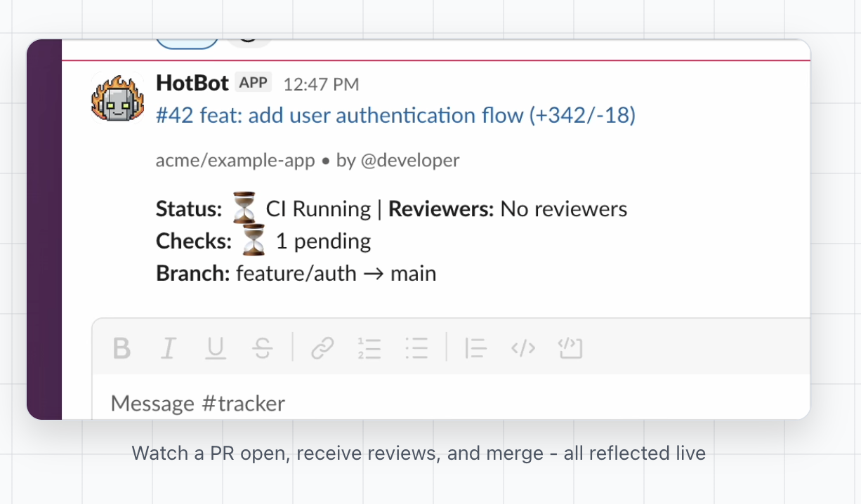861x504 pixels.
Task: Open PR #42 feat: add user authentication flow
Action: tap(395, 115)
